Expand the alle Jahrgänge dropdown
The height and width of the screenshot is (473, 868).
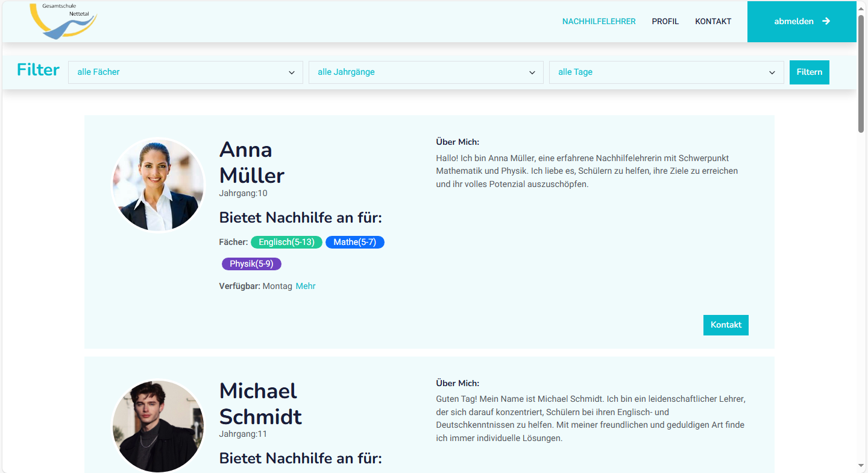[x=426, y=72]
